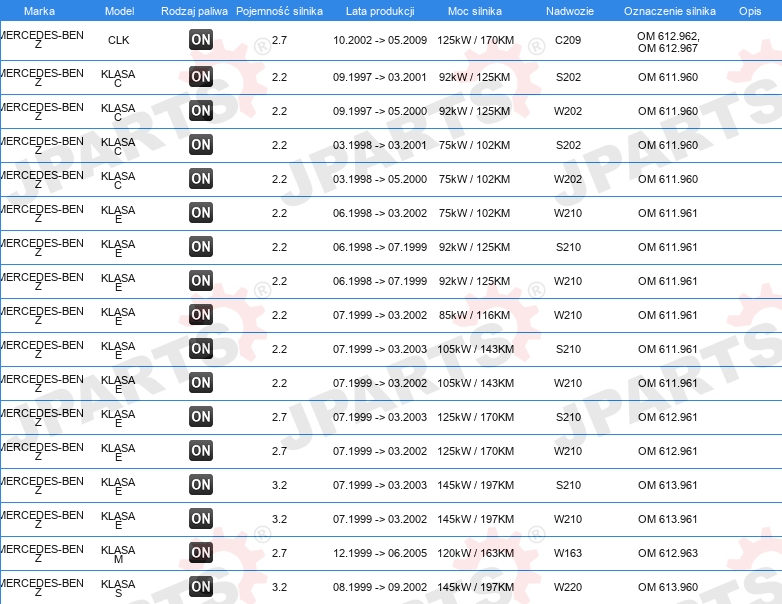
Task: Select the 03.1998 -> 03.2001 date cell
Action: [x=380, y=145]
